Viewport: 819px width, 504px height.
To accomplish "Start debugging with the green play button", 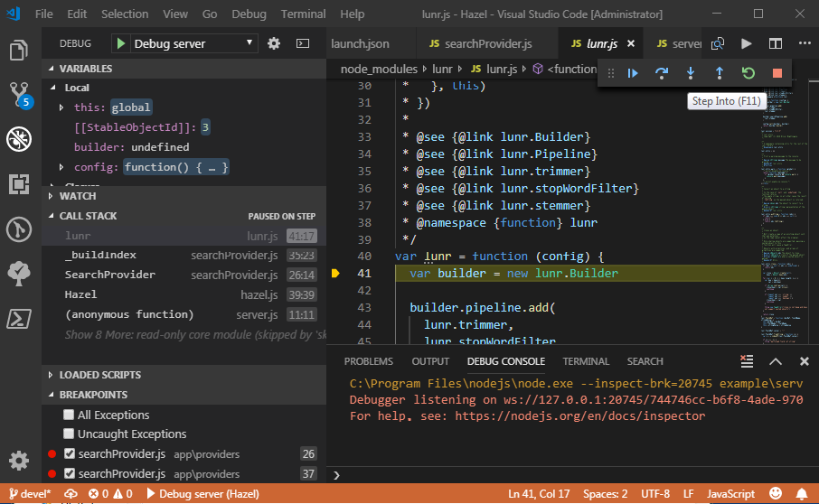I will 120,43.
